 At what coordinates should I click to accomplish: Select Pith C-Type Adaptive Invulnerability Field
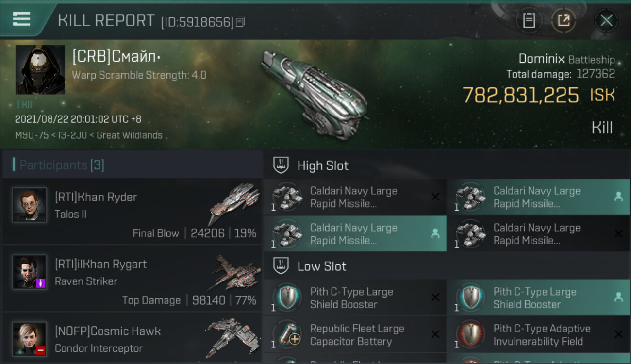(x=538, y=335)
